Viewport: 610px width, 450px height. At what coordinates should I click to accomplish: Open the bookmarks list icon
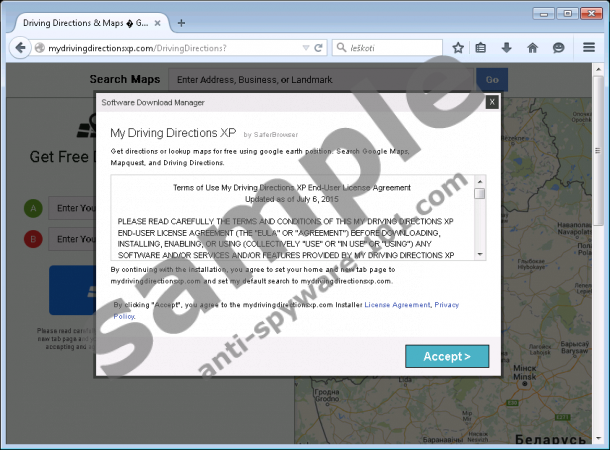(x=481, y=47)
